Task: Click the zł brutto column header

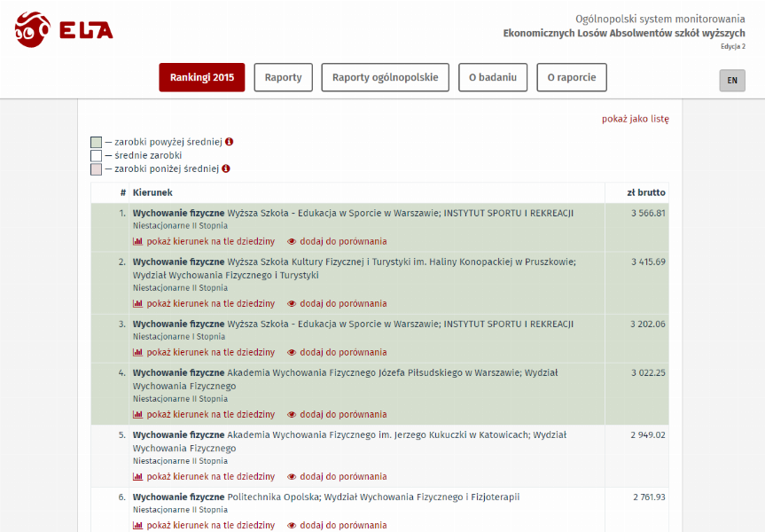Action: (645, 192)
